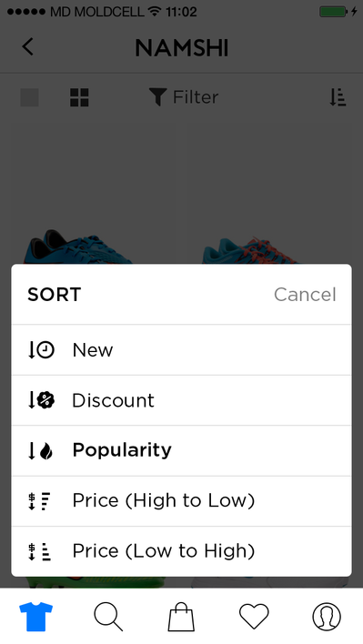Open the wishlist heart tab
Image resolution: width=363 pixels, height=644 pixels.
(x=254, y=617)
